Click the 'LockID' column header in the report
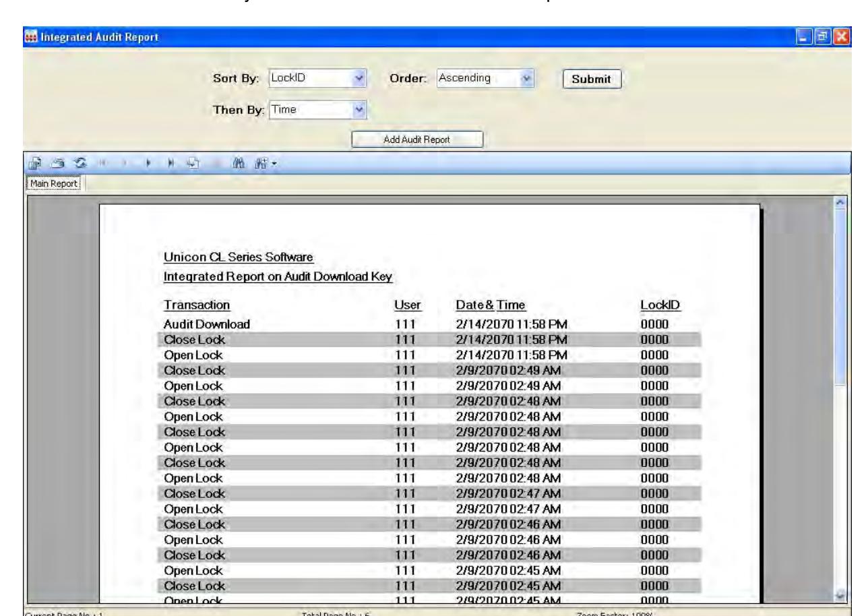The height and width of the screenshot is (616, 868). click(660, 305)
